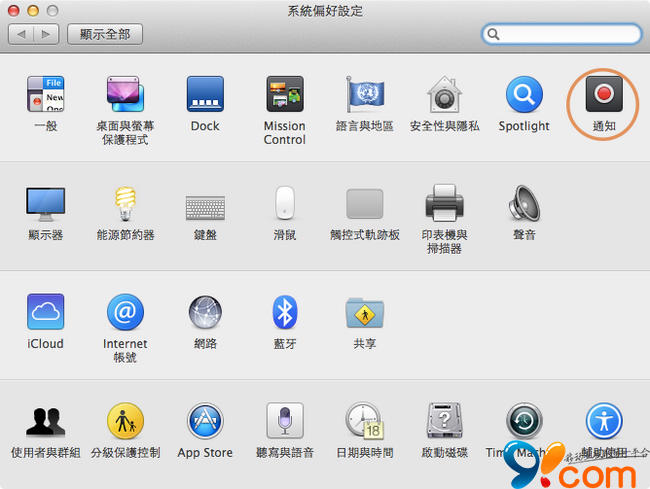Focus the search field in toolbar

pyautogui.click(x=562, y=34)
